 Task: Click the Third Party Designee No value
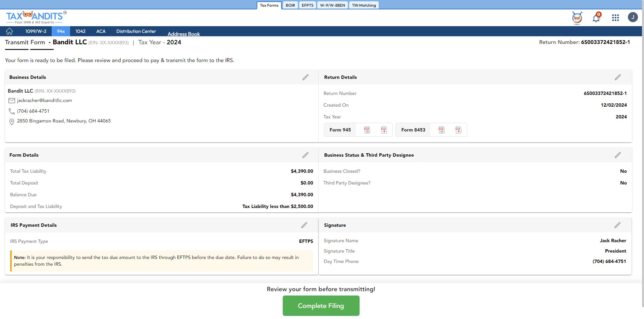(x=623, y=183)
